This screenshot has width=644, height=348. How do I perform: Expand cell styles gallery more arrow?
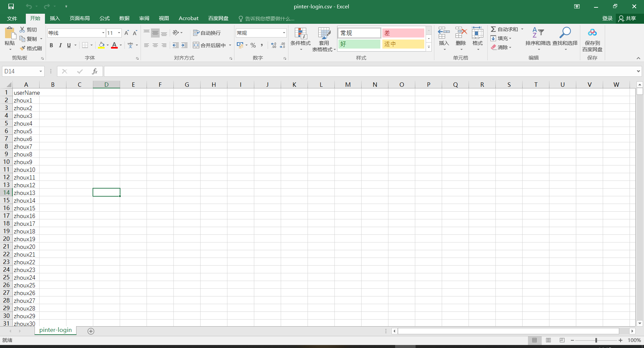(429, 47)
